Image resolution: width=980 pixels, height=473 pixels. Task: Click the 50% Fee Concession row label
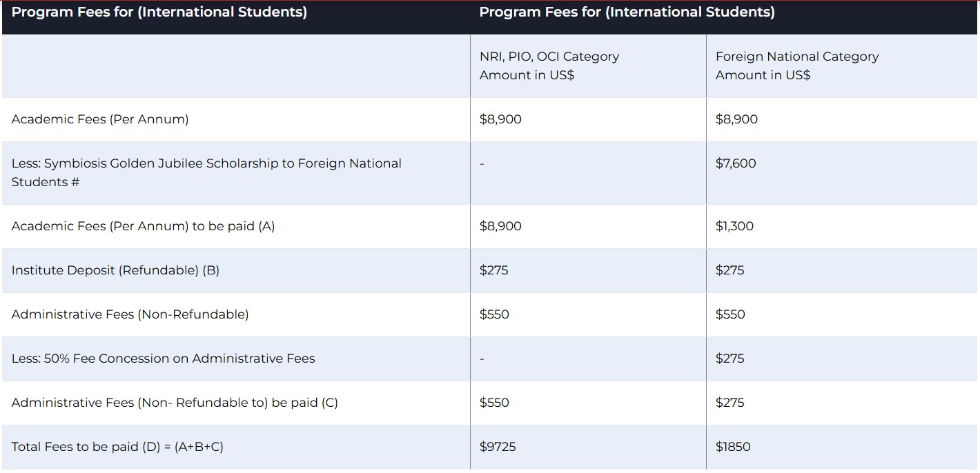(163, 359)
